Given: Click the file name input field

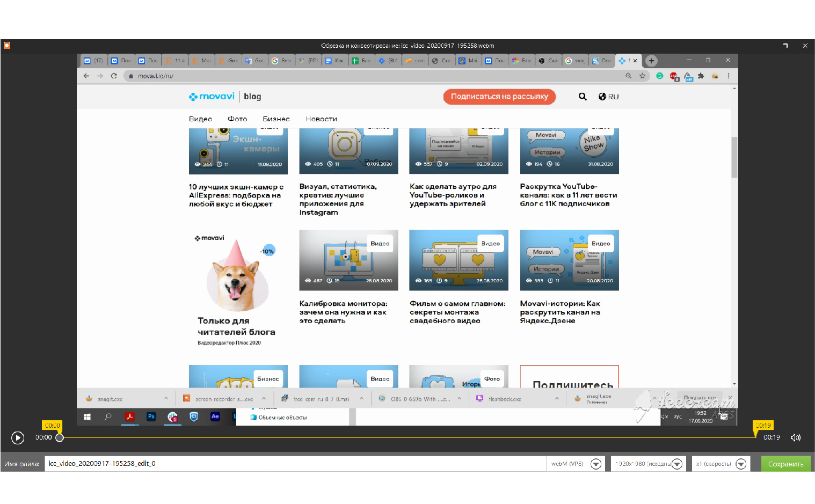Looking at the screenshot, I should click(295, 464).
